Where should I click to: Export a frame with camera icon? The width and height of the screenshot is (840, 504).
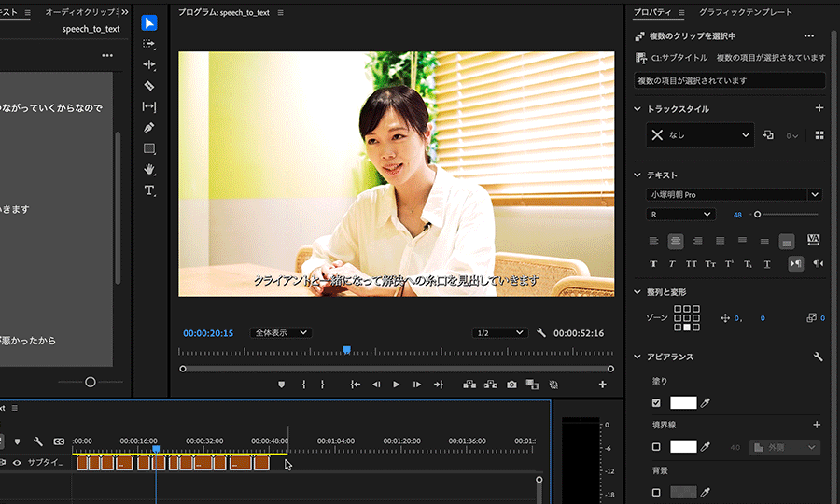coord(511,385)
